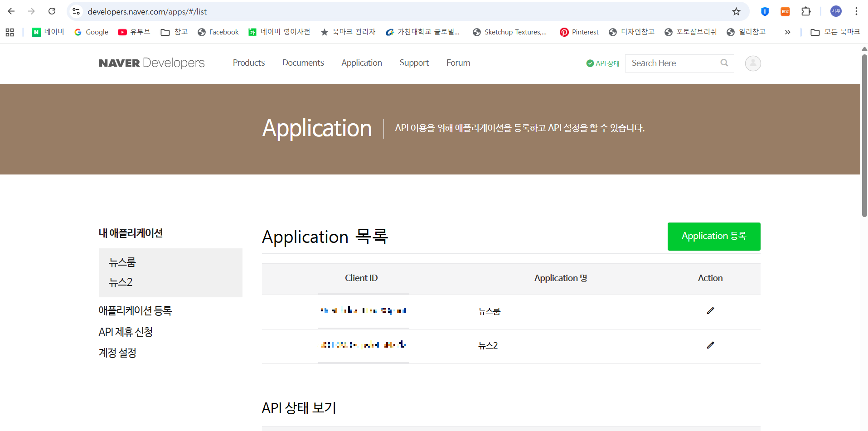Click the Application 명 column header
Screen dimensions: 868x431
click(561, 278)
